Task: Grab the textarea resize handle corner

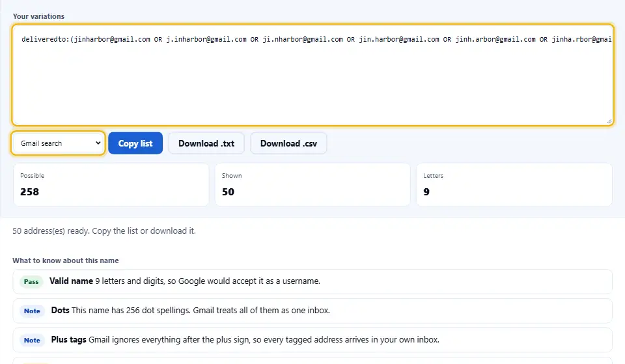Action: [609, 121]
